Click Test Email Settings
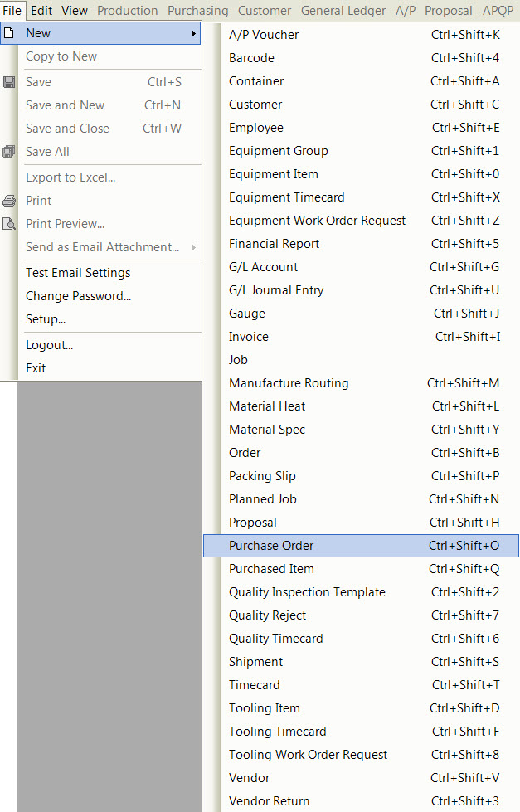 [x=78, y=273]
